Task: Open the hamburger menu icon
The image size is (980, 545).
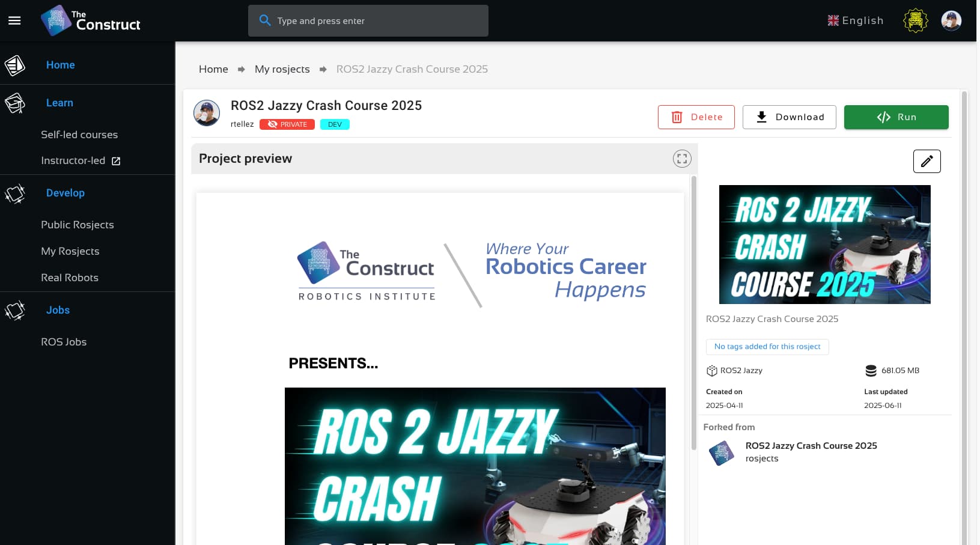Action: pyautogui.click(x=14, y=20)
